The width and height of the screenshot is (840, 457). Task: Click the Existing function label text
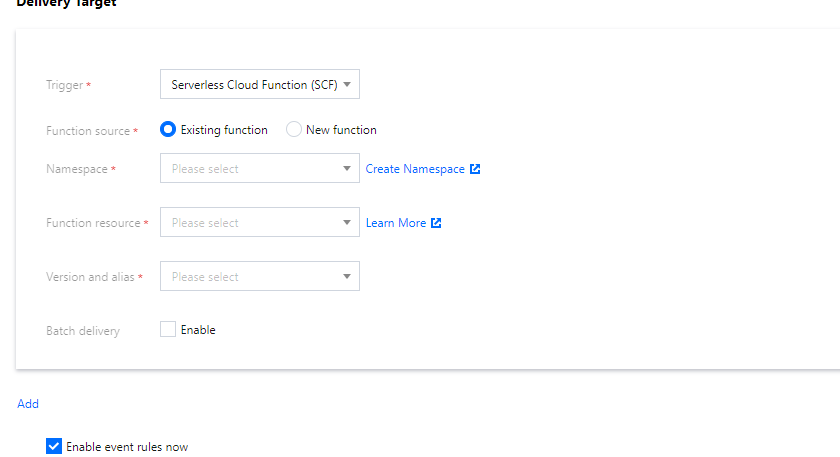tap(224, 130)
